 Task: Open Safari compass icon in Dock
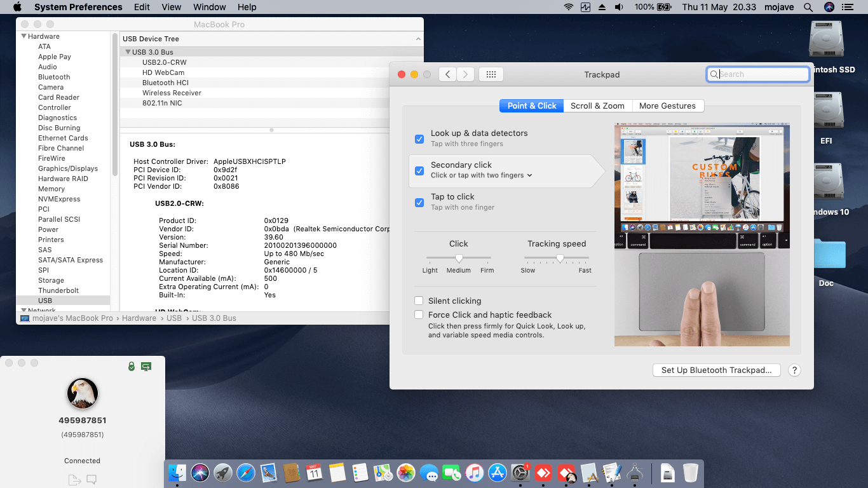(246, 473)
